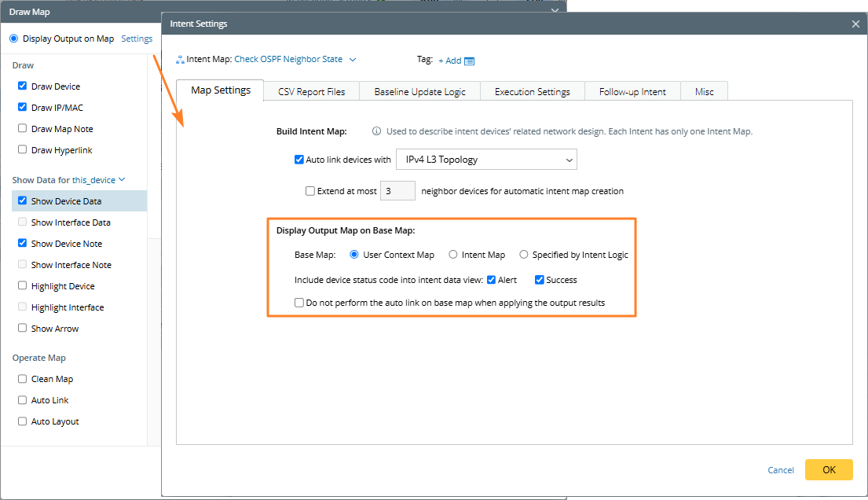Uncheck Auto link devices with
Viewport: 868px width, 500px height.
click(299, 160)
